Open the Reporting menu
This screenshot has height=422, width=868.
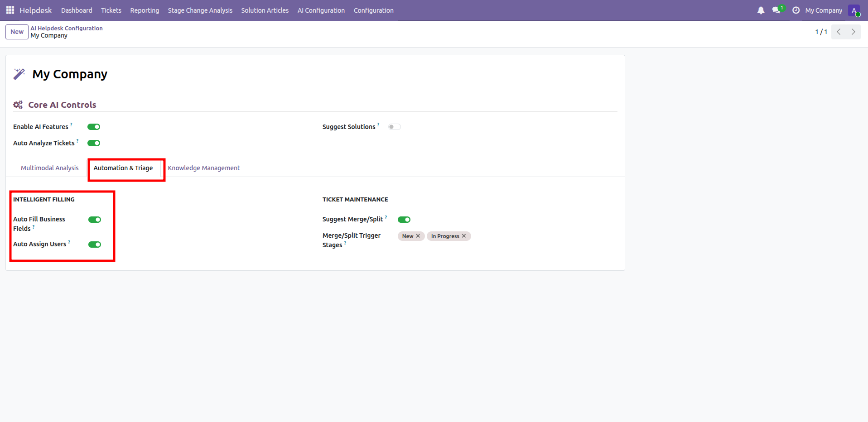(145, 10)
